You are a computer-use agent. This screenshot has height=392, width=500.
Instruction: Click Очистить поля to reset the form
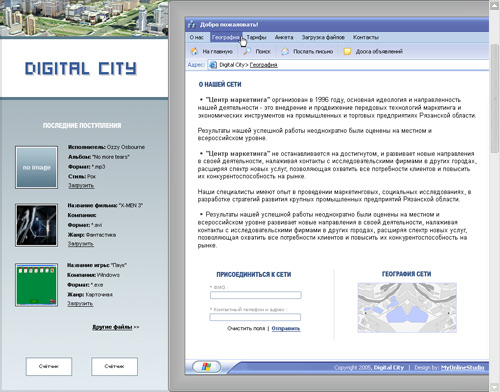click(x=246, y=328)
